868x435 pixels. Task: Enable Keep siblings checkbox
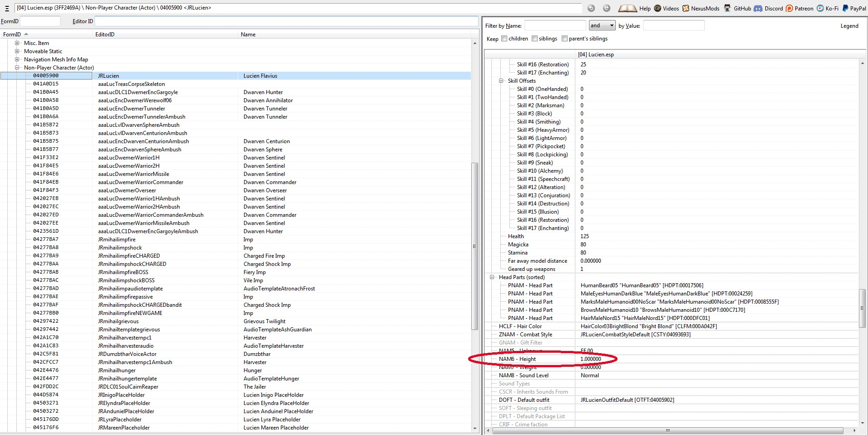[534, 39]
